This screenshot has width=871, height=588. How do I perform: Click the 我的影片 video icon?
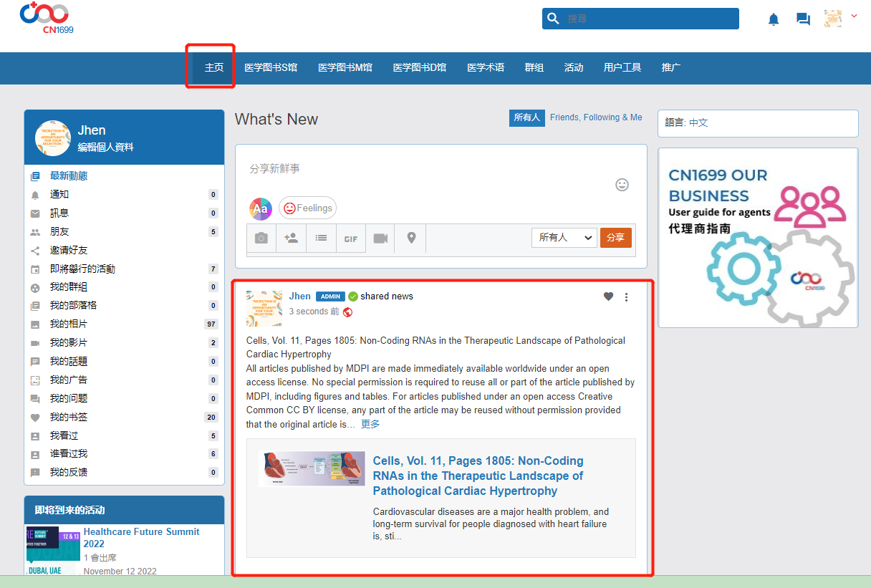click(x=35, y=343)
